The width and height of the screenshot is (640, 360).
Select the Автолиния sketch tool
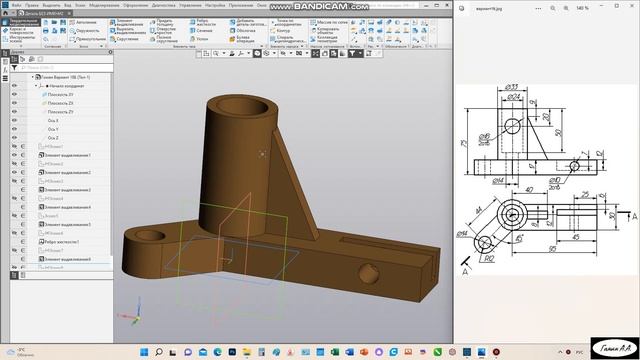tap(83, 22)
